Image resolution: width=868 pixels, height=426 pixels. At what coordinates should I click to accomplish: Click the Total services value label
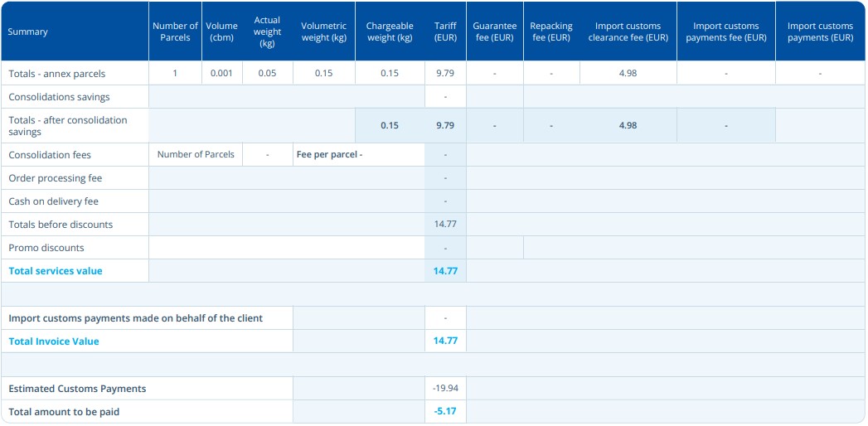56,271
